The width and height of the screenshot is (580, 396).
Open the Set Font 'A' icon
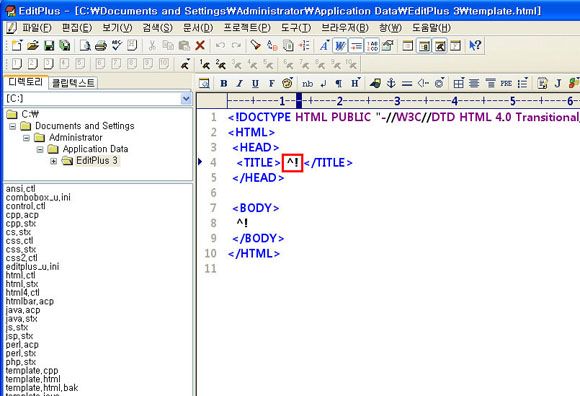tap(324, 46)
